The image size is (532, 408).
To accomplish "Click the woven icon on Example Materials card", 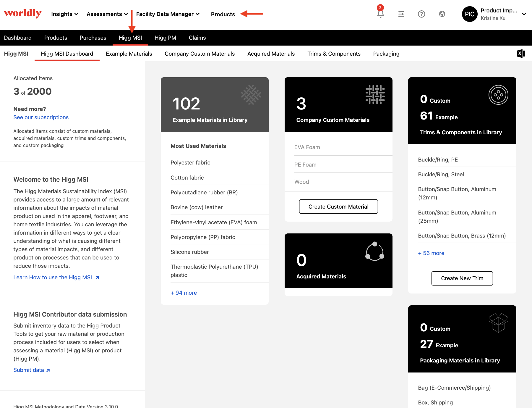I will [251, 95].
